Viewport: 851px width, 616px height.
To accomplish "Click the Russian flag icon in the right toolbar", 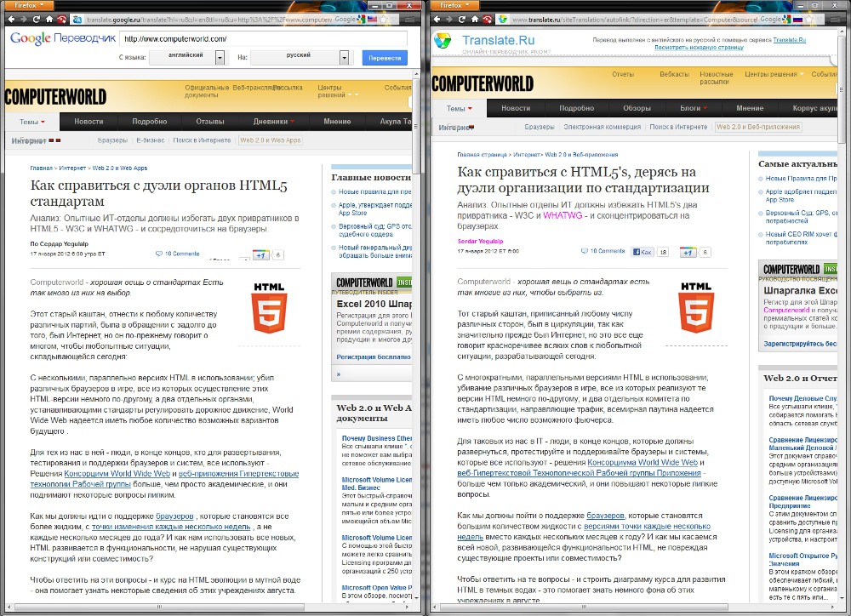I will [x=799, y=19].
